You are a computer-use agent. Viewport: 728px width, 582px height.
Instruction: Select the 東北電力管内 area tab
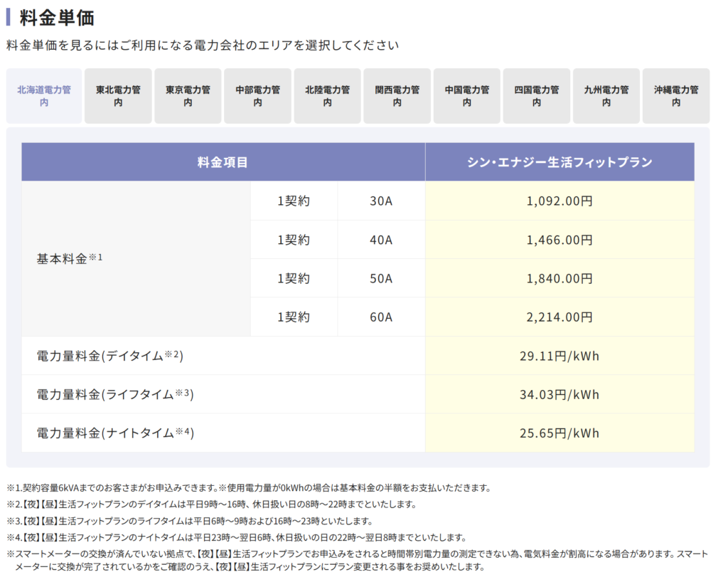(117, 95)
